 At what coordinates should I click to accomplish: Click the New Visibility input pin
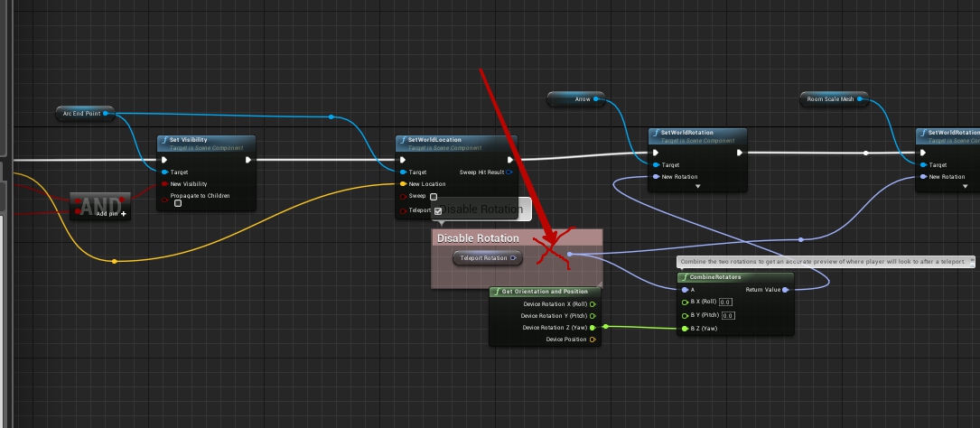tap(164, 183)
